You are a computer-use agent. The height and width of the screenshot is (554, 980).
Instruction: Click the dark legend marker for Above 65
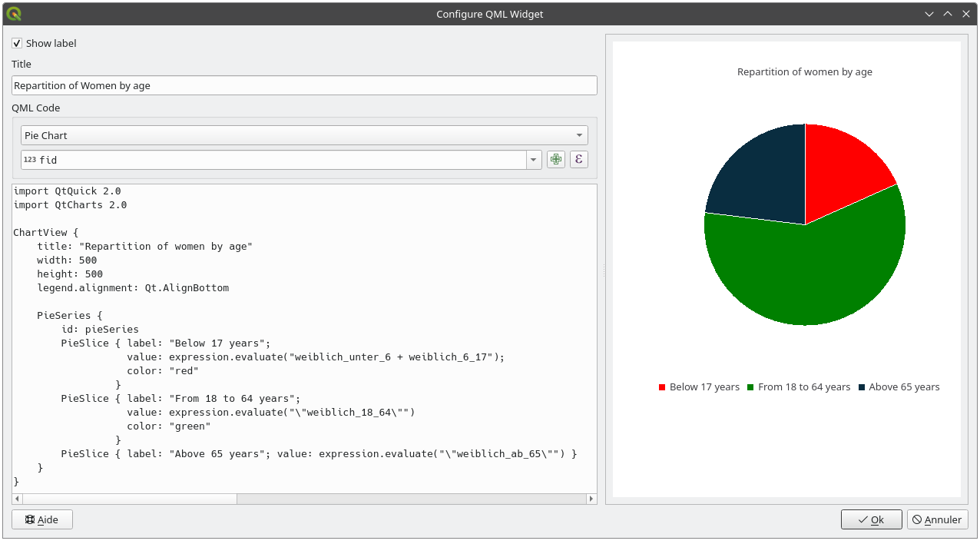(x=862, y=387)
